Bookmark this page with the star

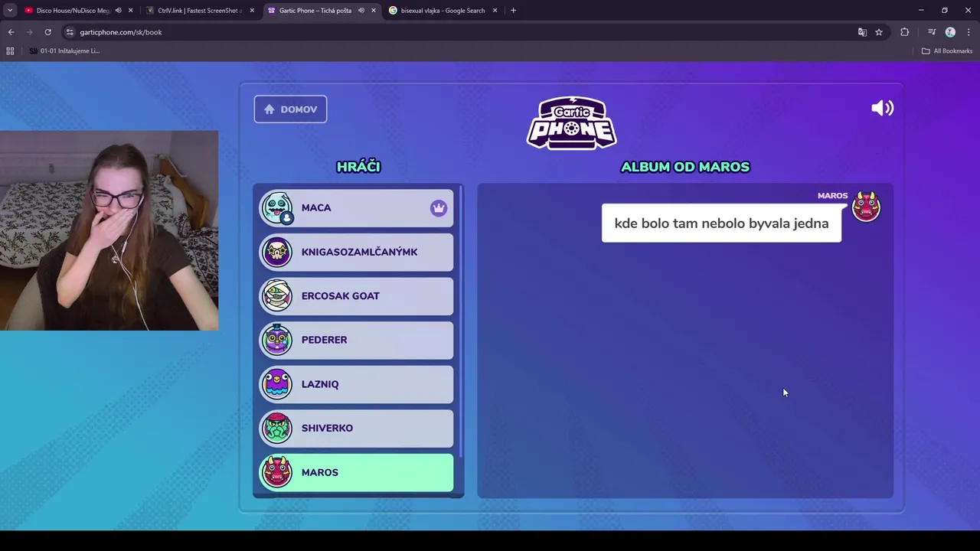point(879,32)
